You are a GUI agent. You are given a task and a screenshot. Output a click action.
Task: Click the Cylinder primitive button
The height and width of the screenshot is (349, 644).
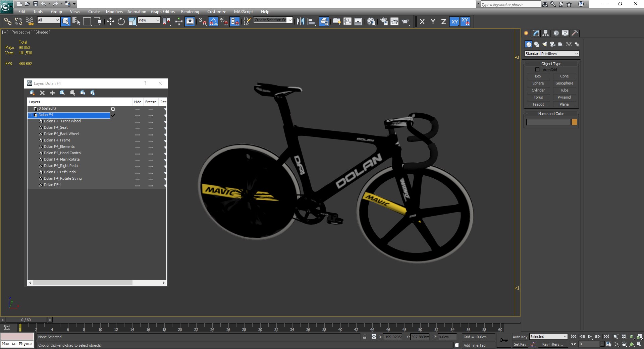[x=538, y=90]
